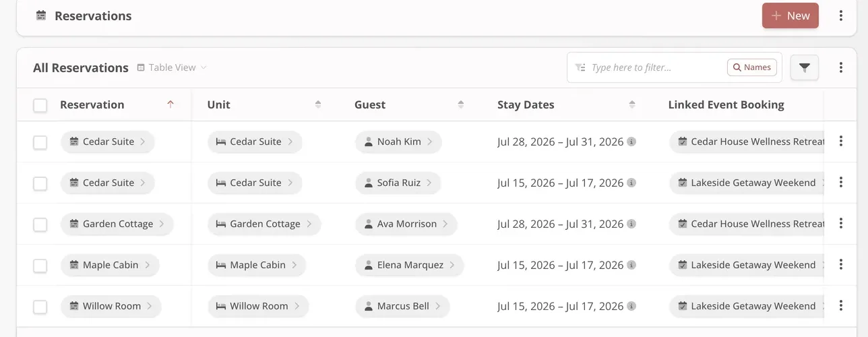Check the Garden Cottage reservation row checkbox
This screenshot has width=868, height=337.
40,224
